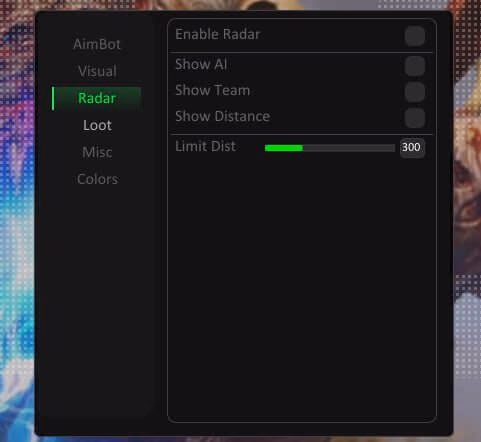The image size is (481, 442).
Task: Switch to the Visual tab
Action: pyautogui.click(x=97, y=71)
